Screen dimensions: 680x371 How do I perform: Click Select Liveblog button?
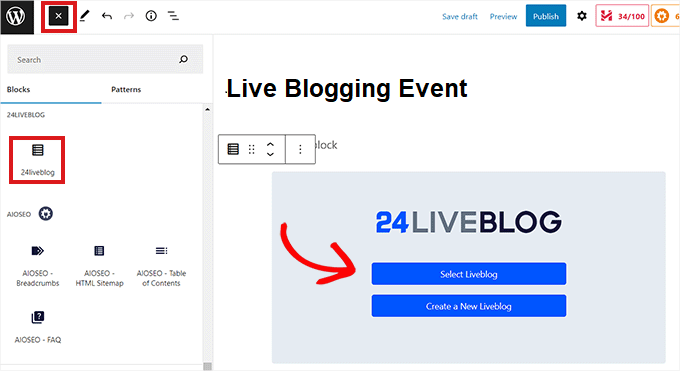(469, 274)
